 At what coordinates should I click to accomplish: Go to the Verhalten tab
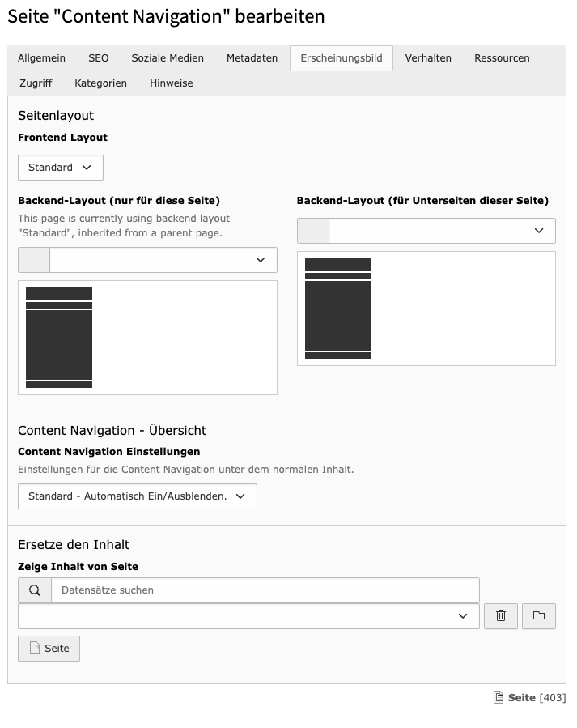[x=427, y=58]
